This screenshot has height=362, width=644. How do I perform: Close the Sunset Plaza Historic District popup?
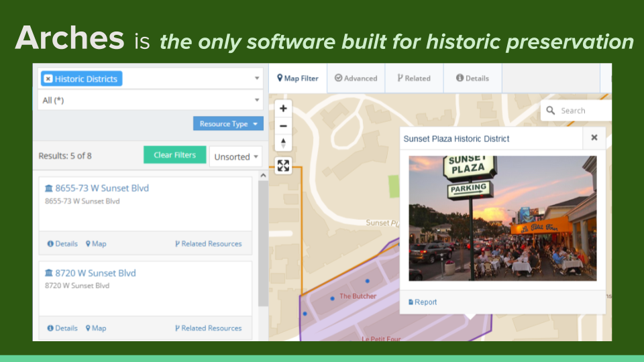594,138
